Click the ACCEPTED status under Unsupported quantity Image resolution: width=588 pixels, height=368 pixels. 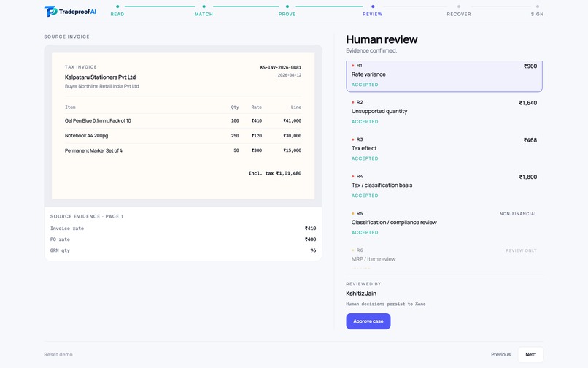tap(365, 122)
